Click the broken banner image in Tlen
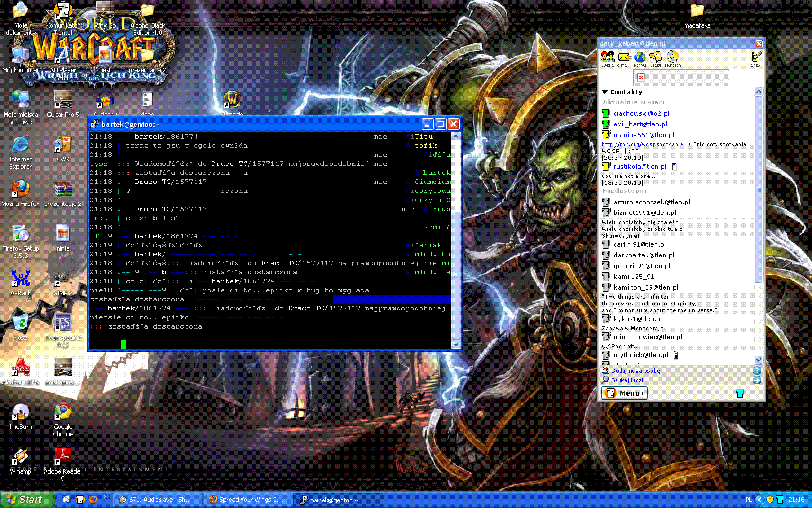Screen dimensions: 812x508 641,78
